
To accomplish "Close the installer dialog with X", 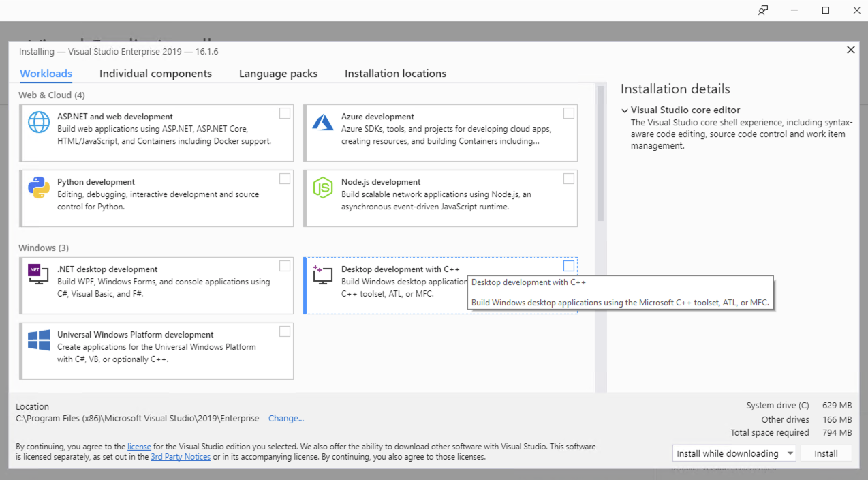I will [850, 50].
